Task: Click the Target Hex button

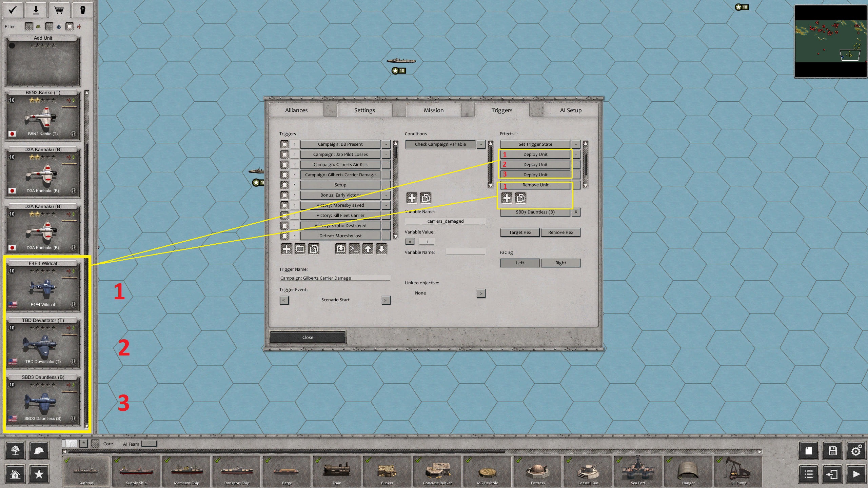Action: tap(520, 232)
